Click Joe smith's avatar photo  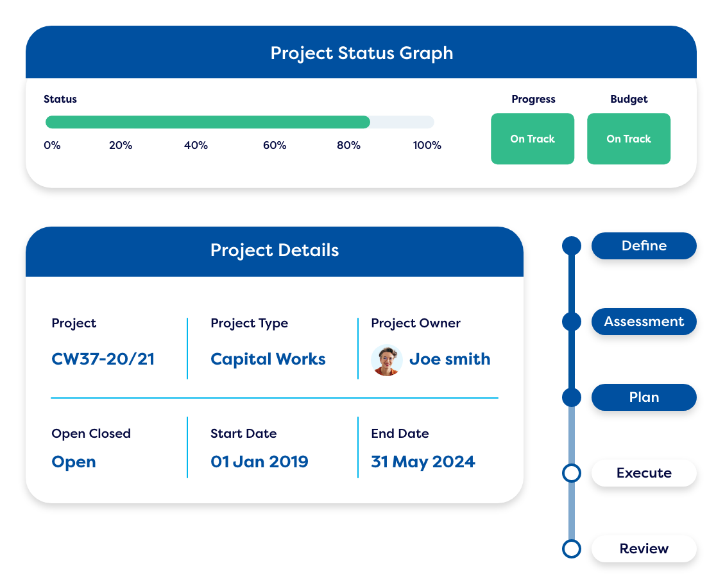click(x=386, y=360)
